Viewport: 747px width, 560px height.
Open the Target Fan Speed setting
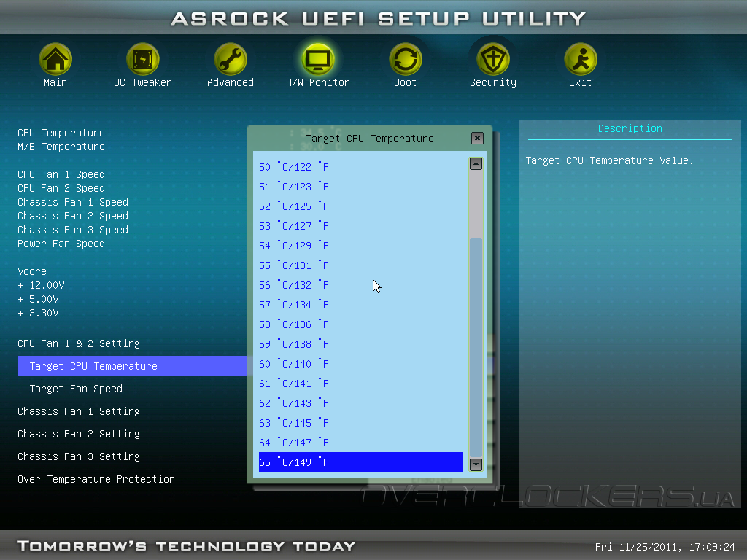[76, 389]
